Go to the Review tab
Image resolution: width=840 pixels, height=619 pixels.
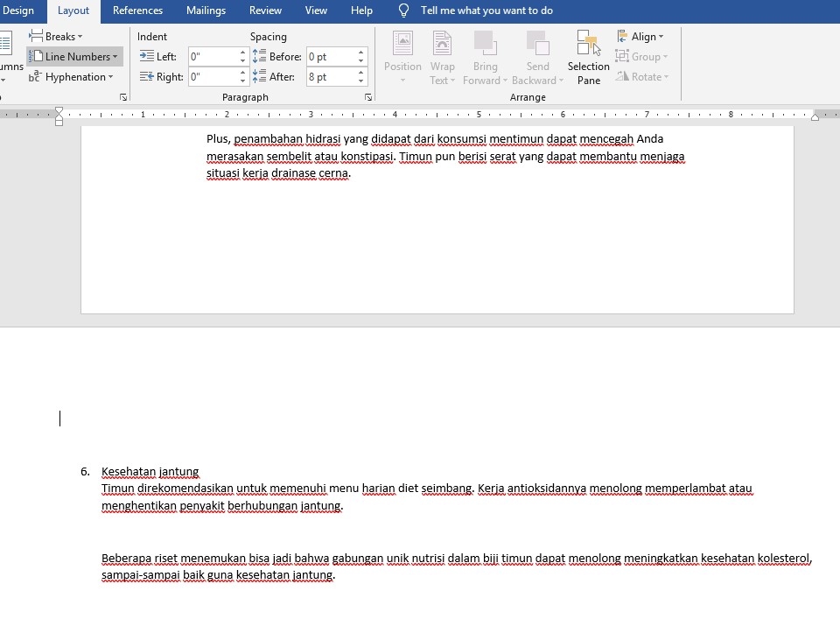click(265, 11)
